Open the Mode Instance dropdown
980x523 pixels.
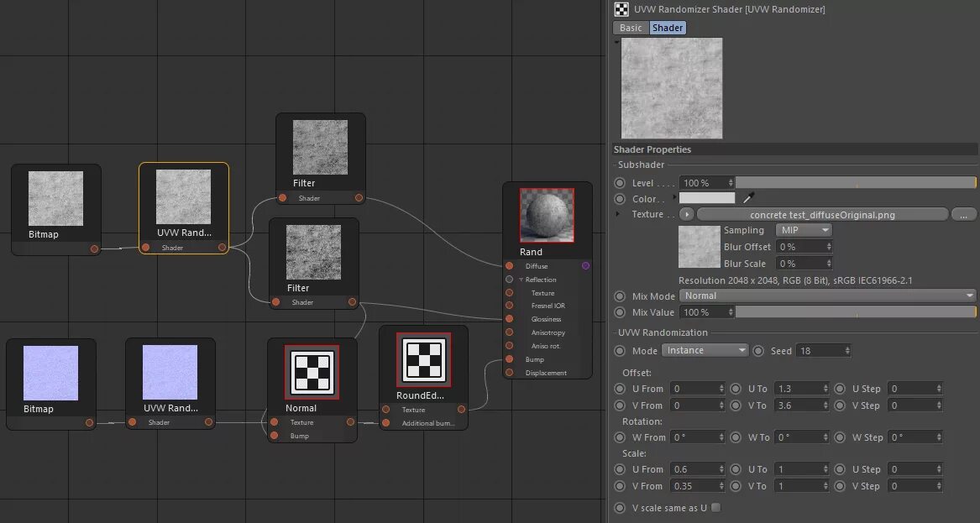(705, 351)
